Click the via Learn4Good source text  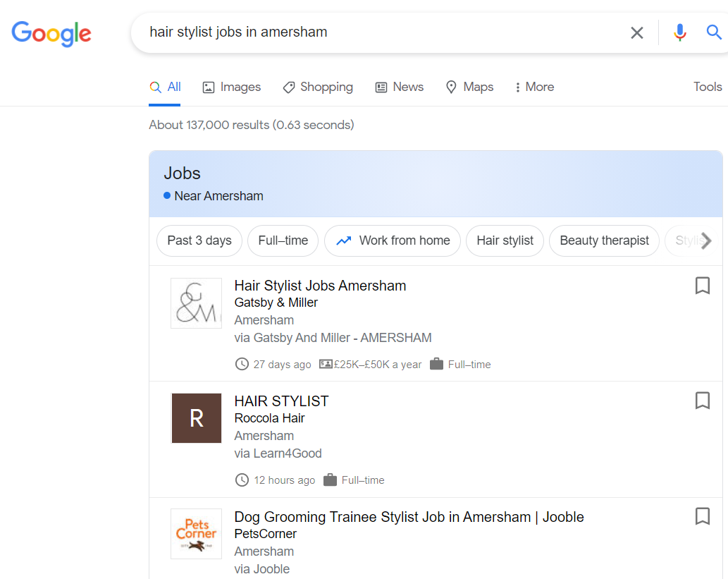point(278,453)
